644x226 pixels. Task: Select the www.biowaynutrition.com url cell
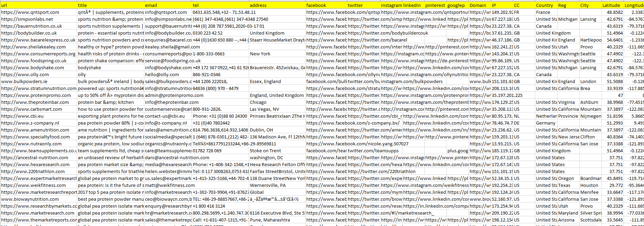38,199
